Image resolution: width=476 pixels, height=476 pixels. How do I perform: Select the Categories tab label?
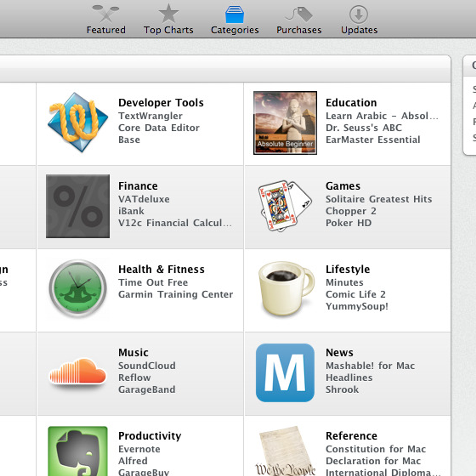(235, 30)
